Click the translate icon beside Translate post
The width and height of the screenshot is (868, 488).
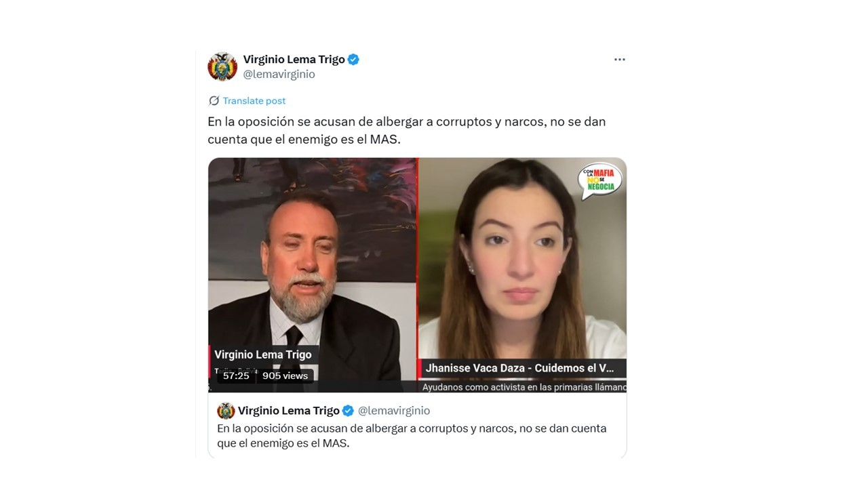click(214, 101)
